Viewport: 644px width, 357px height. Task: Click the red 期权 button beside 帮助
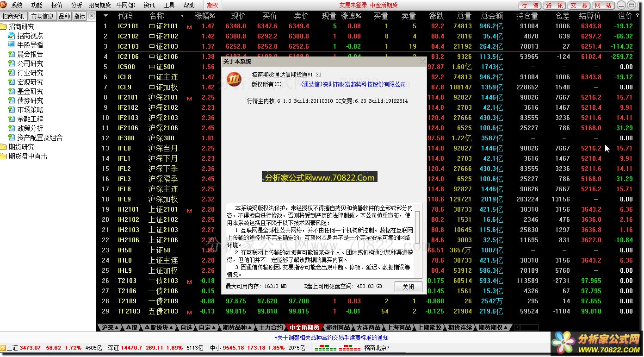212,6
